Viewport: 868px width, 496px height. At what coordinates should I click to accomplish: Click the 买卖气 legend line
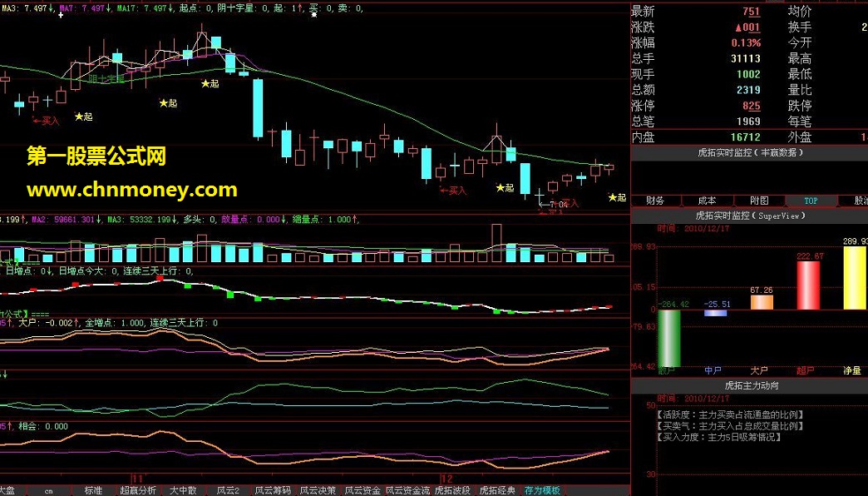coord(730,425)
